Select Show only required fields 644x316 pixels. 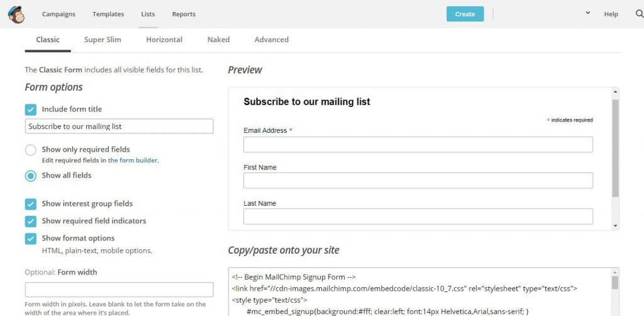coord(31,150)
